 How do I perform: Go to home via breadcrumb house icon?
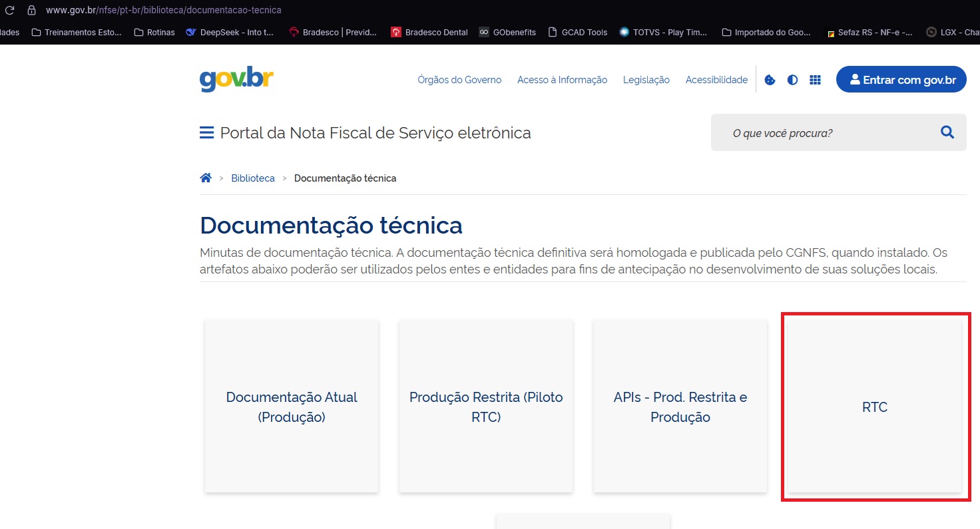pos(206,178)
